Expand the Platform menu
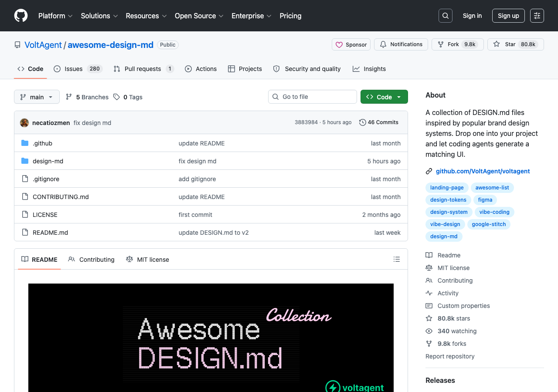The height and width of the screenshot is (392, 558). (55, 16)
